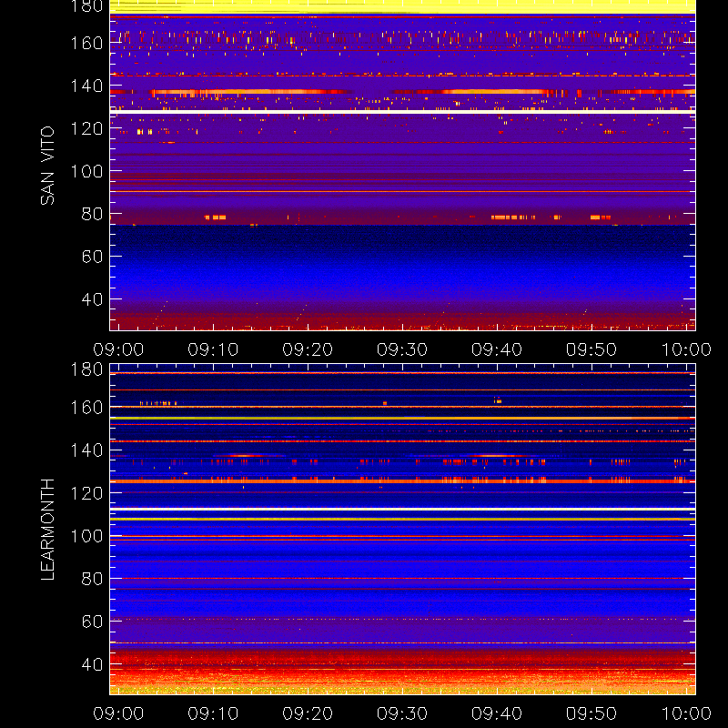Viewport: 728px width, 728px height.
Task: Select the 60 tick on LEARMONTH plot
Action: coord(92,622)
